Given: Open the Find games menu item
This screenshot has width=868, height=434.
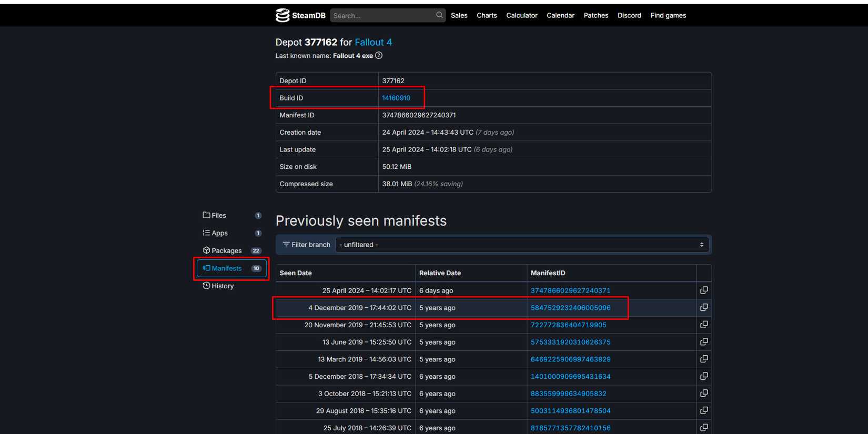Looking at the screenshot, I should click(x=668, y=15).
